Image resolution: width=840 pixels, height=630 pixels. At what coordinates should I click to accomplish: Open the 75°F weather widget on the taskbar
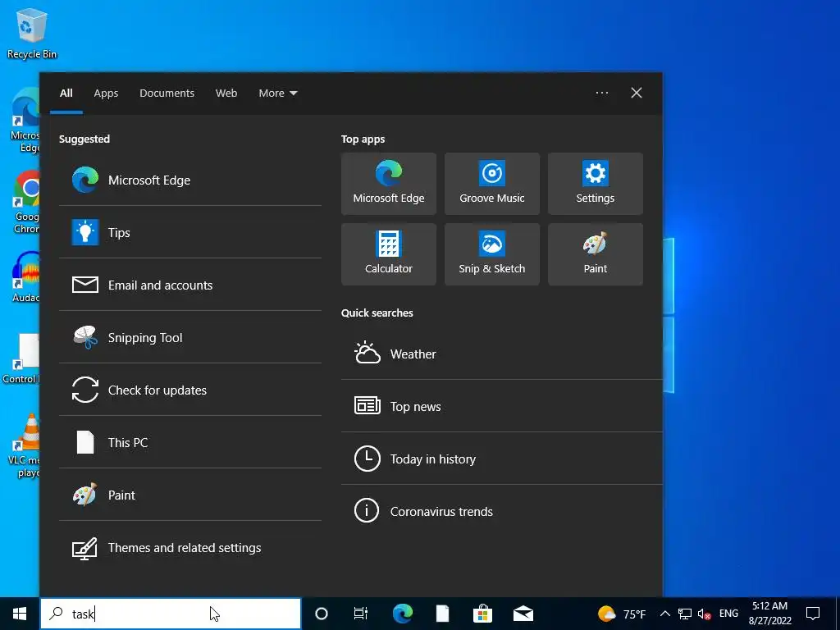click(x=622, y=614)
